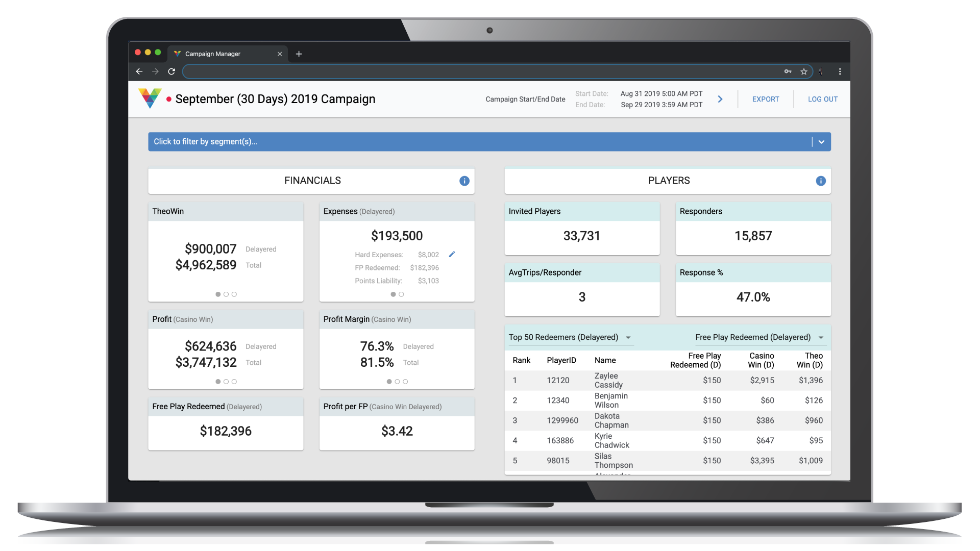This screenshot has width=980, height=551.
Task: Click the Players info icon
Action: (820, 181)
